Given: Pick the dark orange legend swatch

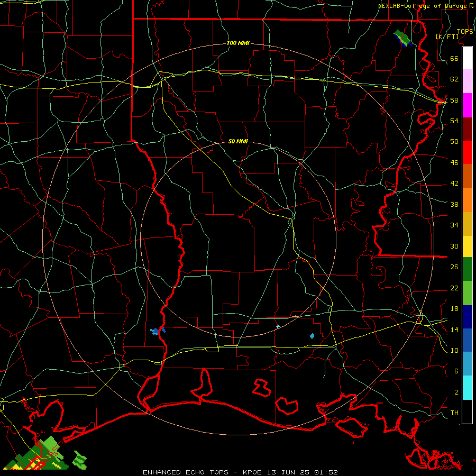Looking at the screenshot, I should tap(467, 176).
